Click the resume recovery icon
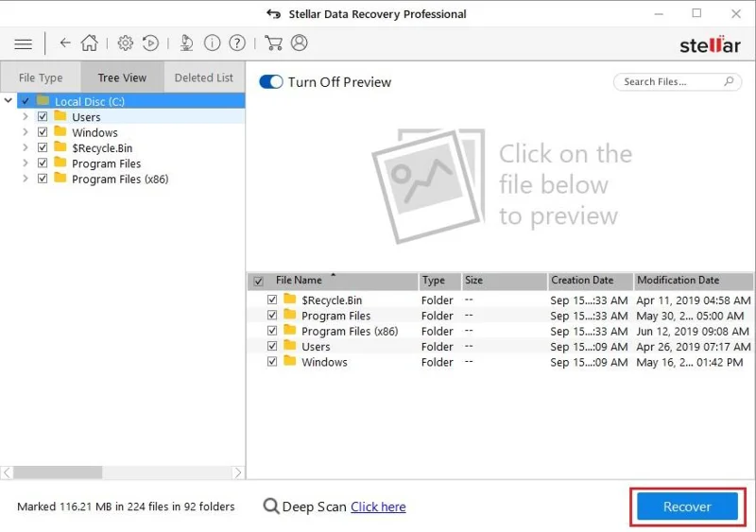 tap(150, 43)
